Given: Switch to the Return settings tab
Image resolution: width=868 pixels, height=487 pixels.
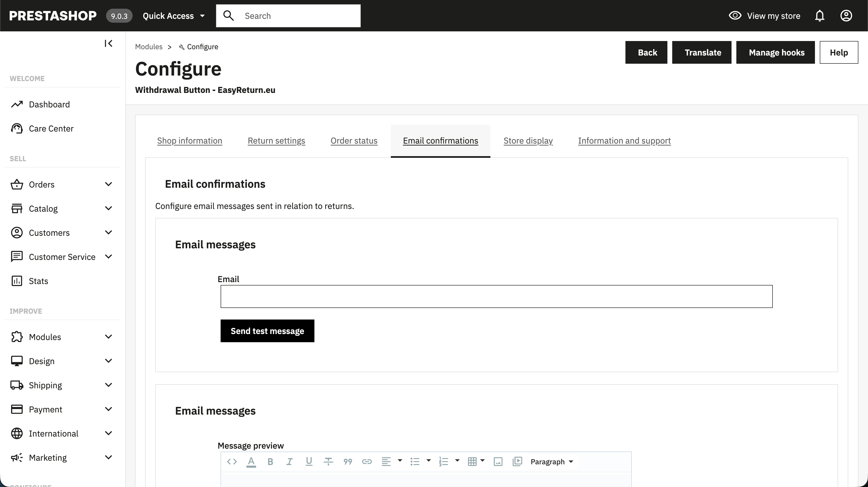Looking at the screenshot, I should [276, 141].
